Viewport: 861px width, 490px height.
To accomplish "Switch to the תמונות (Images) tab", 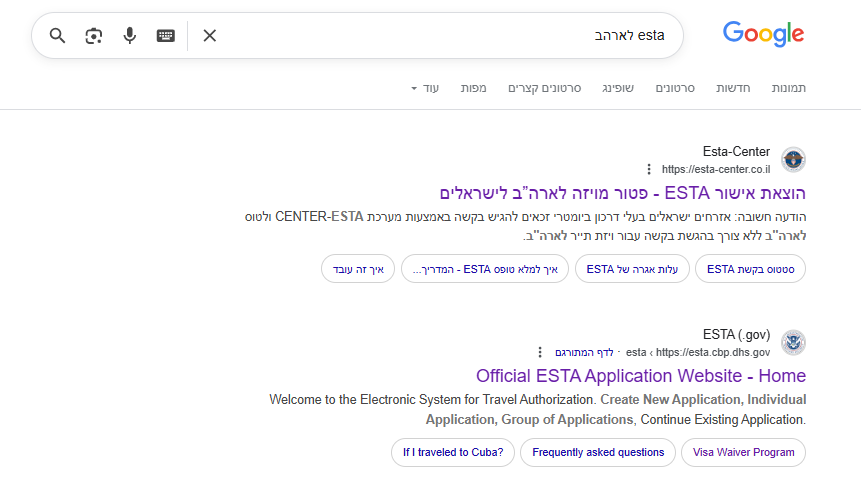I will (x=788, y=88).
